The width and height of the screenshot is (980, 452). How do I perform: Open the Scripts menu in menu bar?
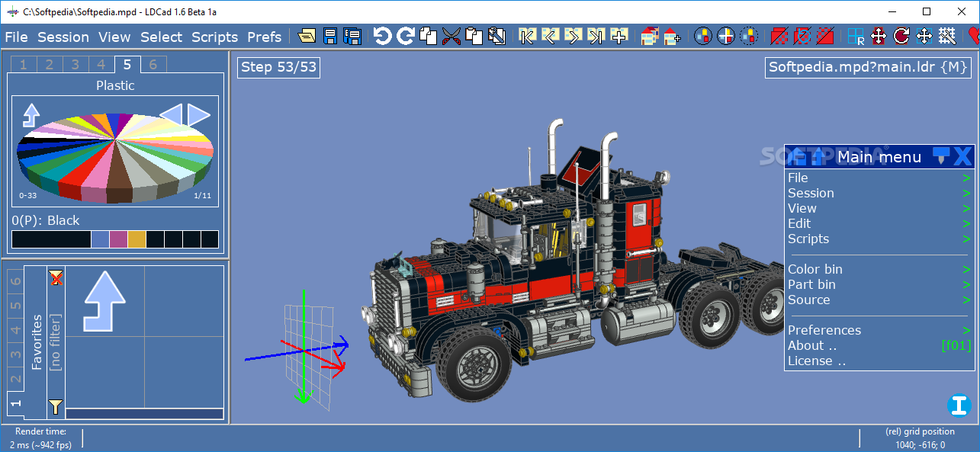point(215,37)
